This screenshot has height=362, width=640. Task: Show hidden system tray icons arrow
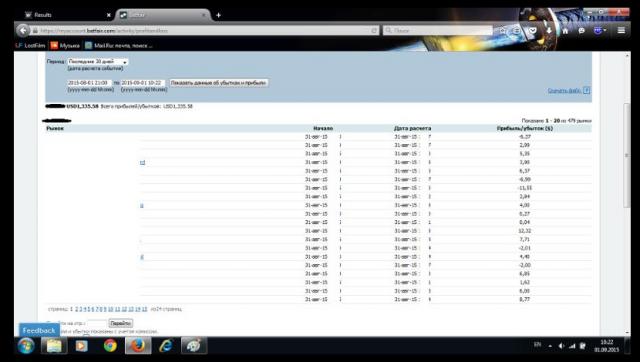(x=550, y=346)
